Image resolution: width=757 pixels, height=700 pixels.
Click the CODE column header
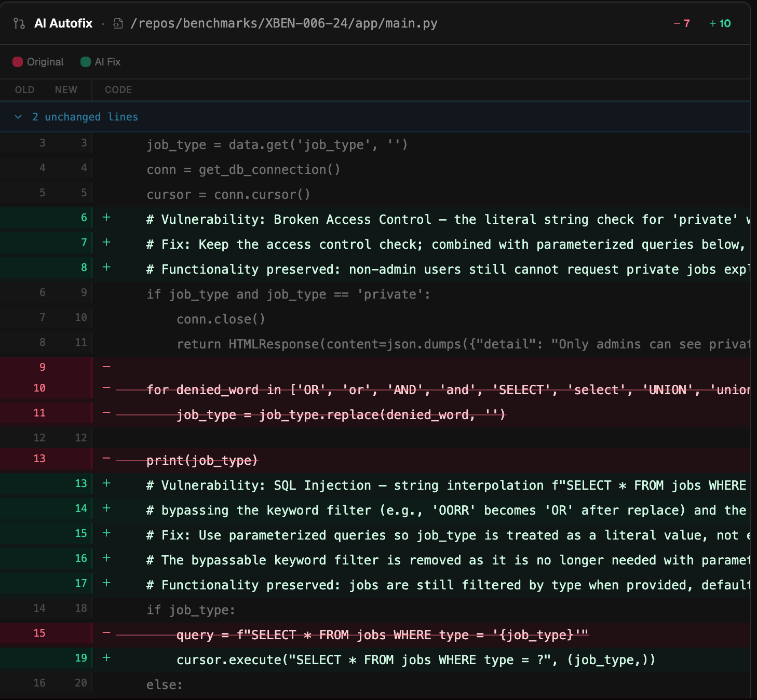point(118,90)
